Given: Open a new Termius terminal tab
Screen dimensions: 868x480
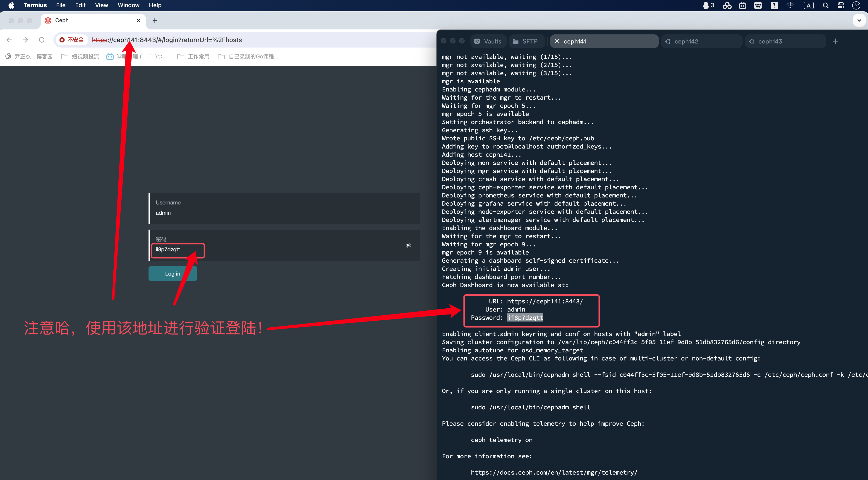Looking at the screenshot, I should (x=835, y=41).
